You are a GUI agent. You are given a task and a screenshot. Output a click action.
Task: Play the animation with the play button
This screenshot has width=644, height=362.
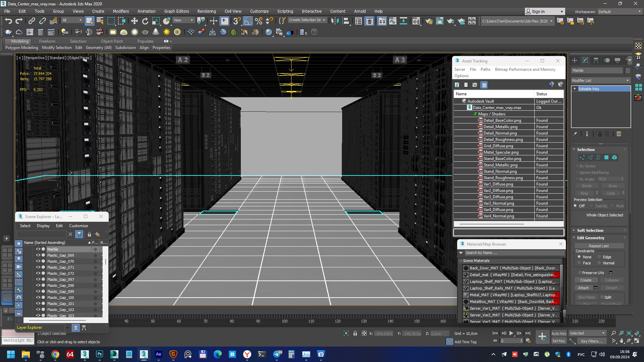pos(511,333)
